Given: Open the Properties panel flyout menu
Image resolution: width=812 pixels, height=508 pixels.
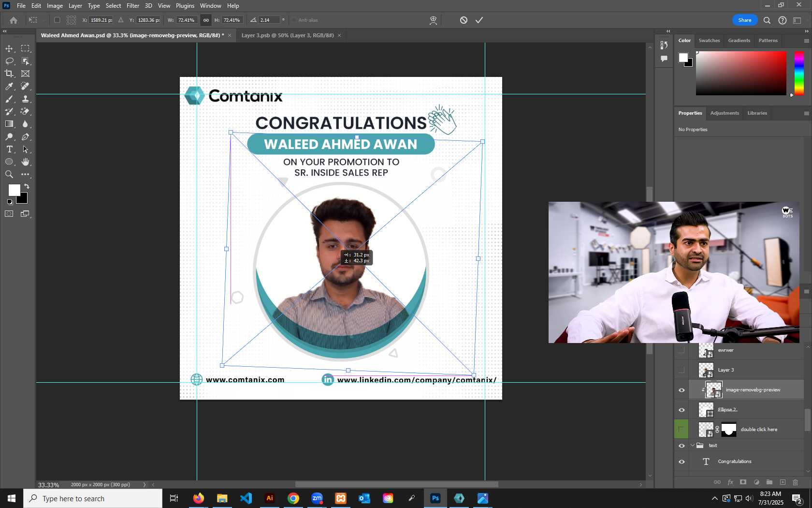Looking at the screenshot, I should (x=806, y=113).
